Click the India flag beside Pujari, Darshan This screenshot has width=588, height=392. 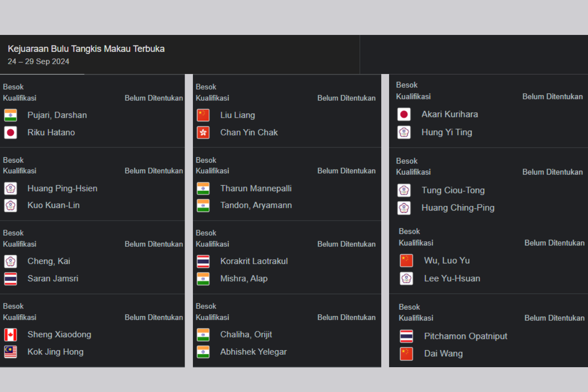click(10, 115)
